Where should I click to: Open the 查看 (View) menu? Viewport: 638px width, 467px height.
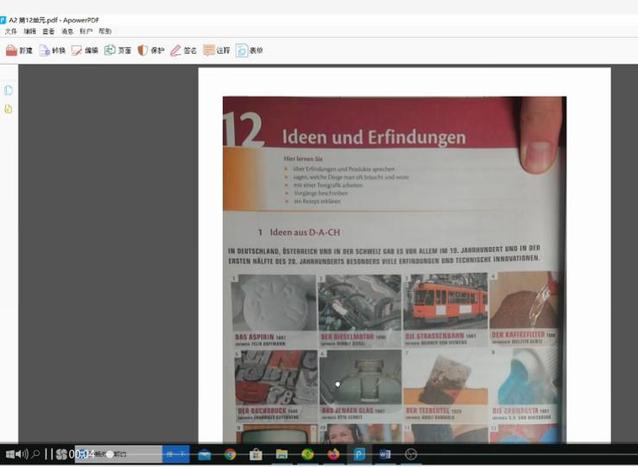pyautogui.click(x=49, y=31)
